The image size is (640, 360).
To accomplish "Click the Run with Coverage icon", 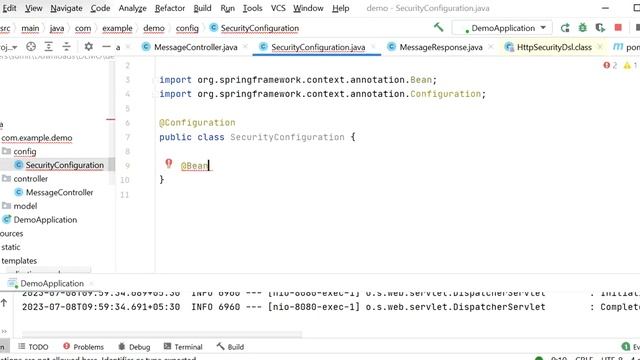I will 600,28.
